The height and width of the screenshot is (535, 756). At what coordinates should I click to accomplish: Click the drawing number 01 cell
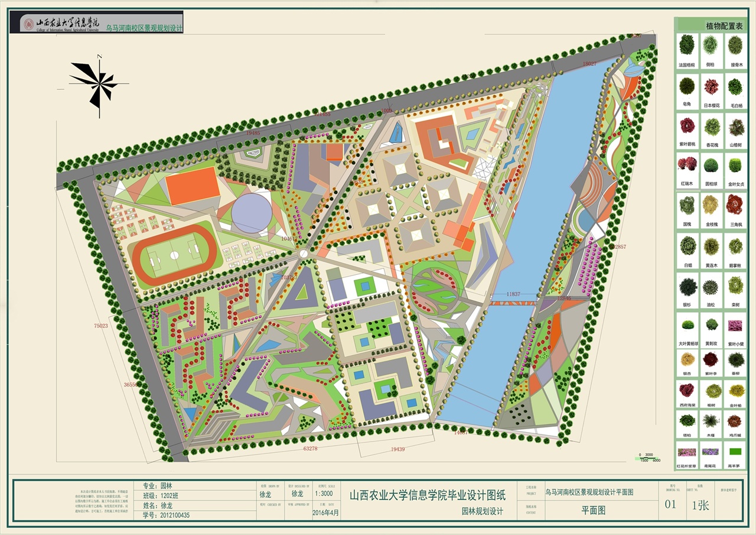pos(670,505)
